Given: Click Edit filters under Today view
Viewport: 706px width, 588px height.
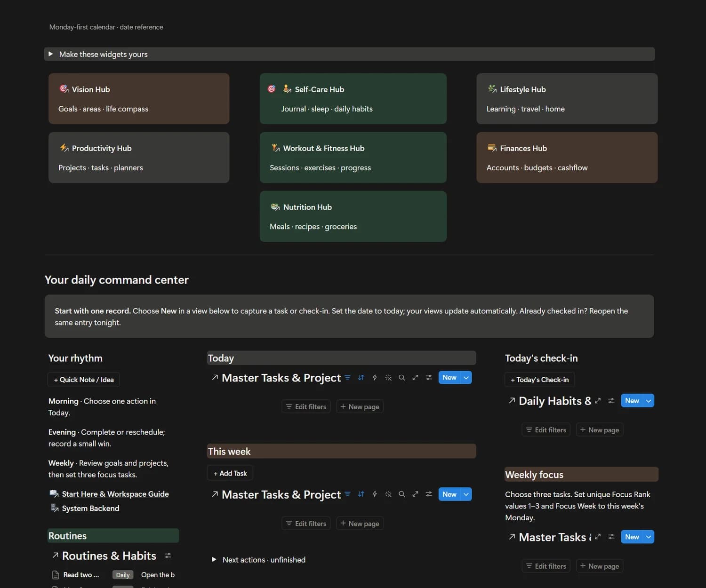Looking at the screenshot, I should coord(306,406).
